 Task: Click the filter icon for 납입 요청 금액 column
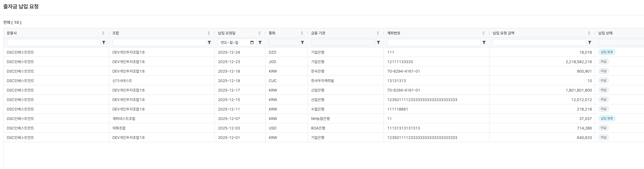(x=590, y=43)
